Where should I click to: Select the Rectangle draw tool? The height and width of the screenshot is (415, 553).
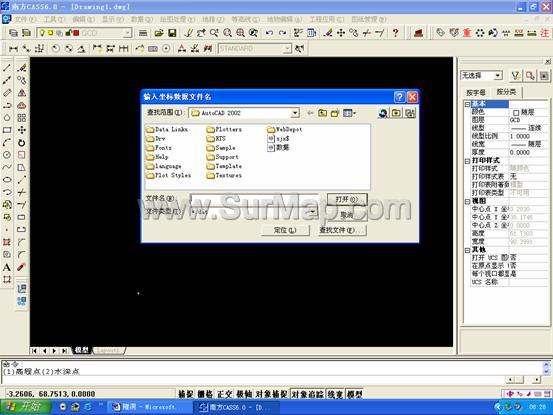[x=7, y=130]
